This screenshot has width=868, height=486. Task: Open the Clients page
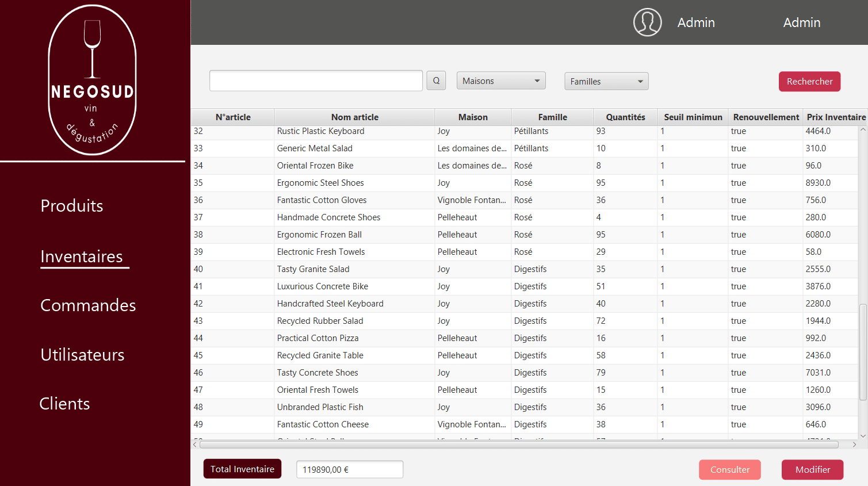pos(64,404)
